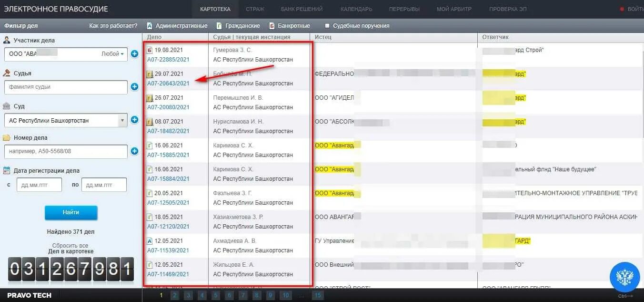Click the Найти search button
Viewport: 644px width, 302px height.
(x=71, y=212)
